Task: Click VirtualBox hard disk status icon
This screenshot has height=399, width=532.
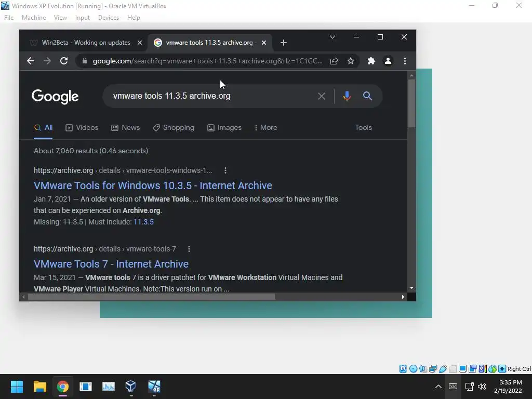Action: point(403,368)
